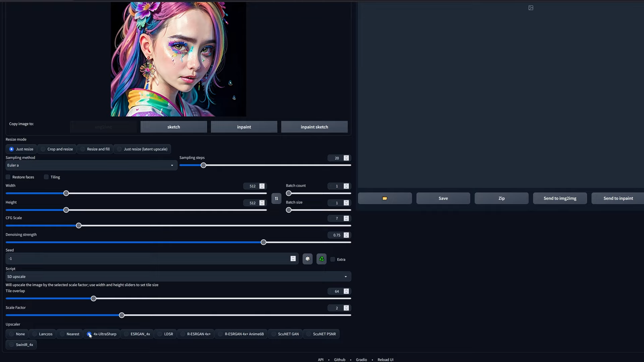The height and width of the screenshot is (362, 644).
Task: Increase CFG Scale with its stepper arrows
Action: tap(346, 217)
